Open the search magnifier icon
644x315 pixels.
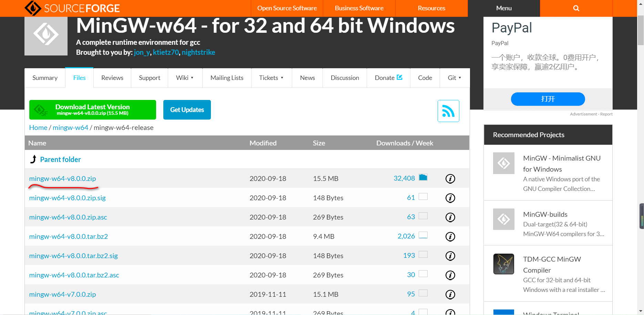point(576,8)
